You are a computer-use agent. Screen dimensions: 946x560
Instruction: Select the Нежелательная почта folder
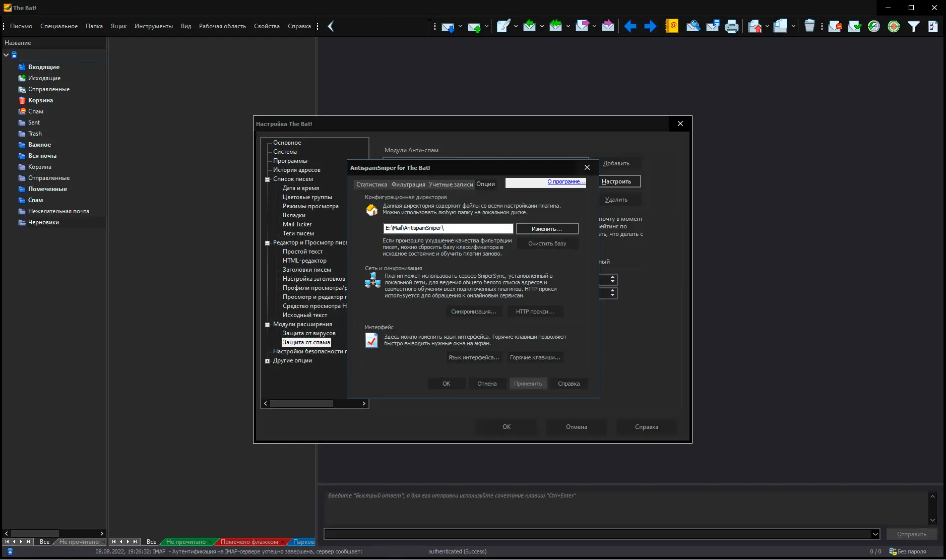(x=58, y=211)
